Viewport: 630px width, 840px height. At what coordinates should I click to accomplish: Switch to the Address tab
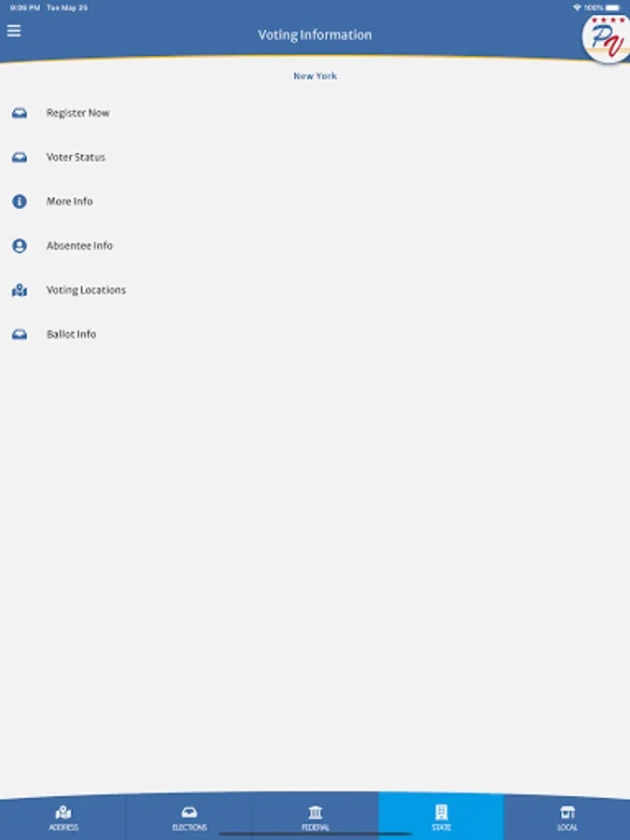click(x=63, y=818)
